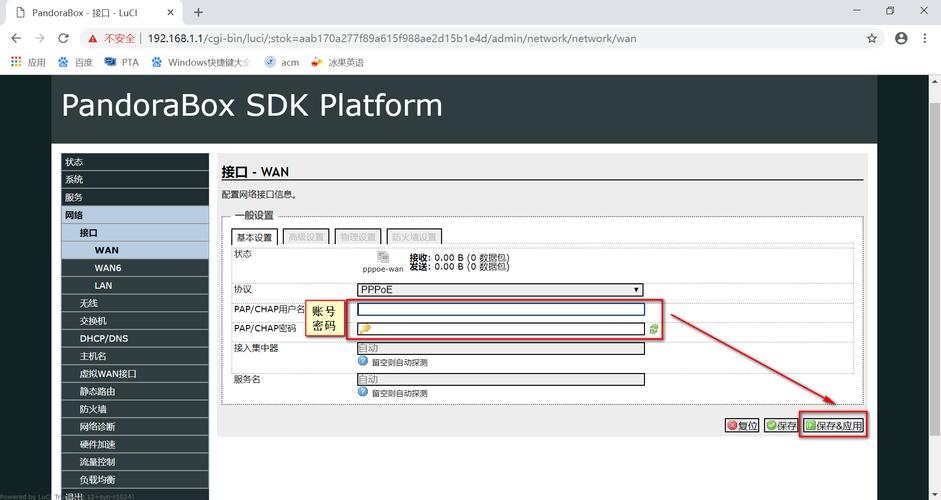The width and height of the screenshot is (941, 500).
Task: Open the PTA bookmark
Action: [x=121, y=62]
